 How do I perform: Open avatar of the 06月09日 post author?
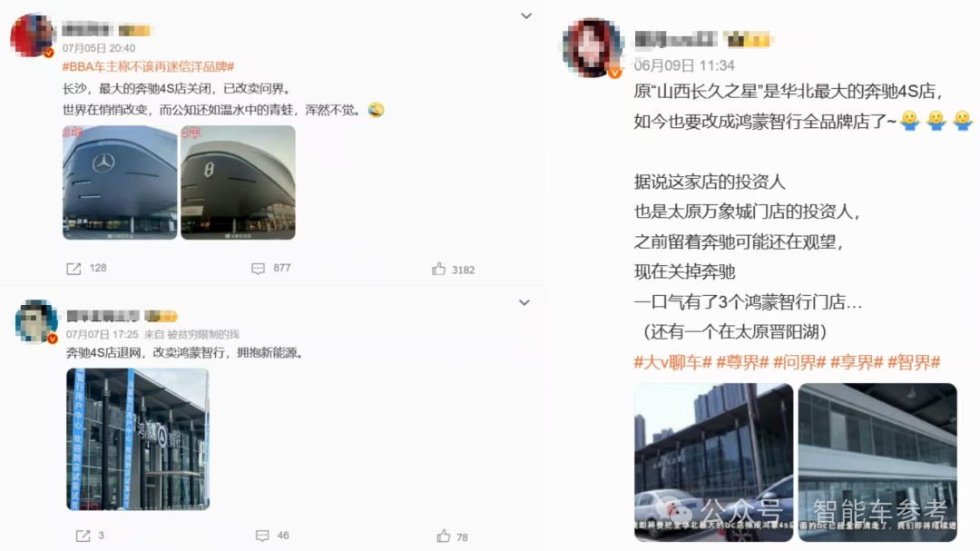coord(593,47)
